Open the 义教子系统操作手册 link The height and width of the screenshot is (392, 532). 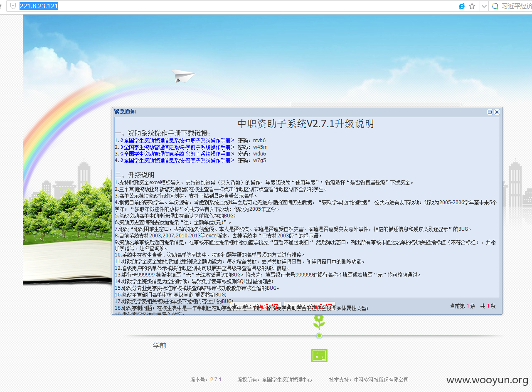[177, 154]
